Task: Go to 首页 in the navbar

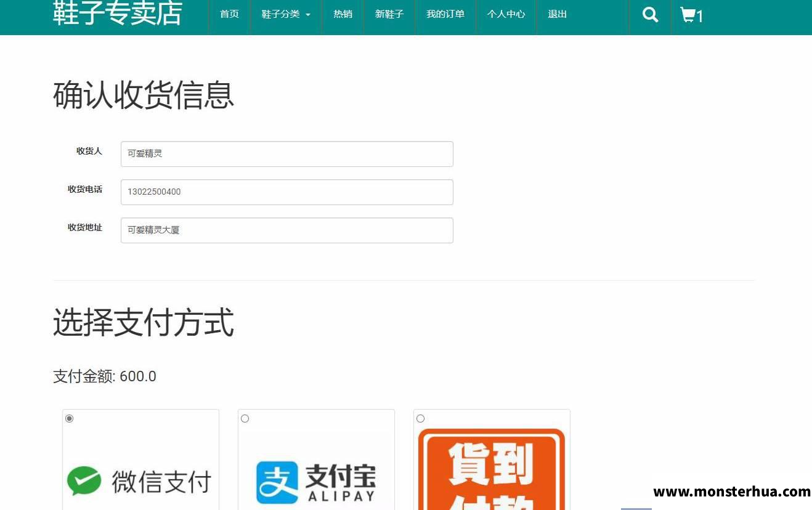Action: [x=229, y=14]
